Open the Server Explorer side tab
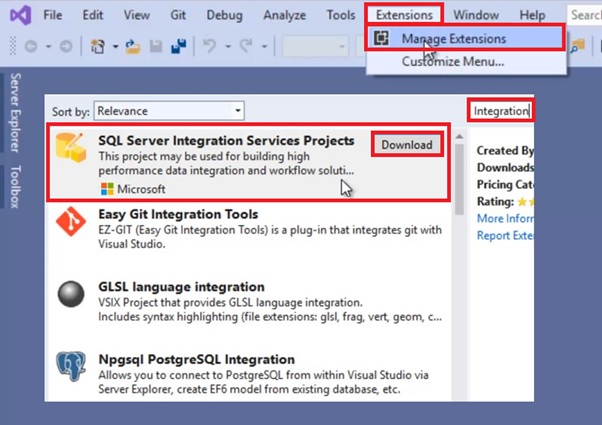The height and width of the screenshot is (425, 602). click(15, 112)
